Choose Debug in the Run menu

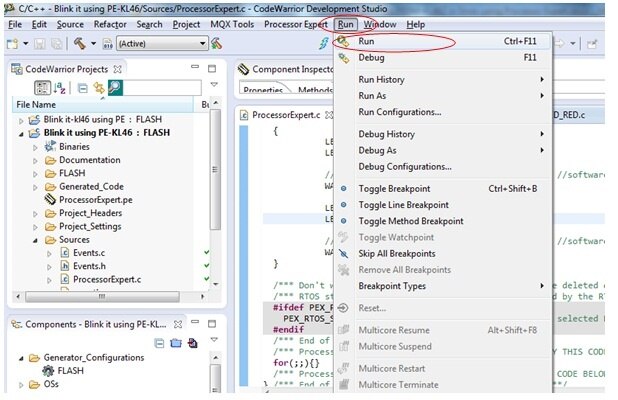coord(442,58)
